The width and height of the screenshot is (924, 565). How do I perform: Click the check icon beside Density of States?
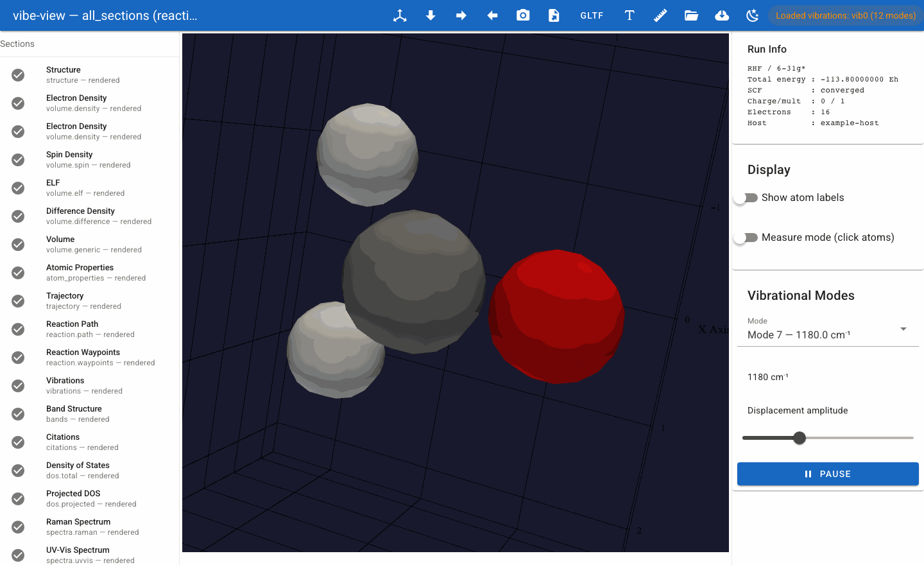click(18, 471)
